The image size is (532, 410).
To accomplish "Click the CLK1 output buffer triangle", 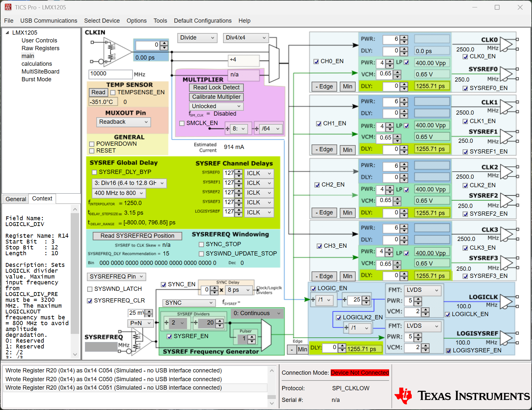I will coord(506,107).
